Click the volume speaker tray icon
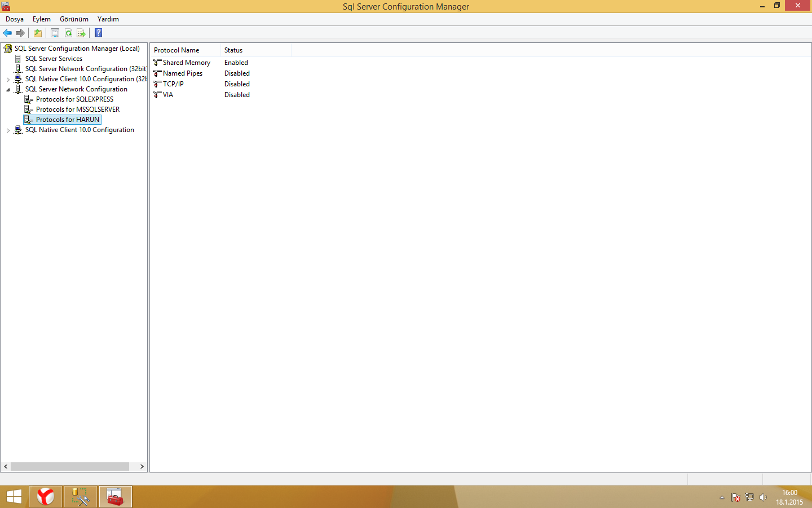This screenshot has width=812, height=508. tap(763, 497)
